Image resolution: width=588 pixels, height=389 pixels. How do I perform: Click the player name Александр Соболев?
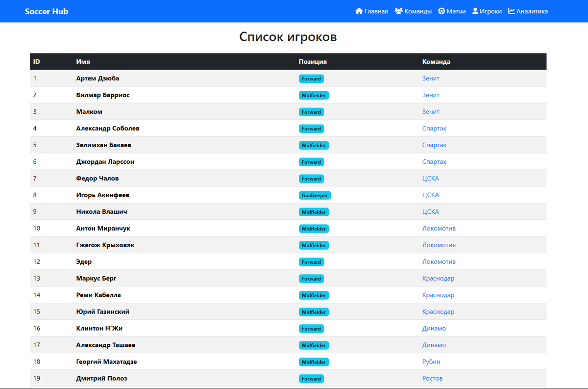click(x=108, y=129)
